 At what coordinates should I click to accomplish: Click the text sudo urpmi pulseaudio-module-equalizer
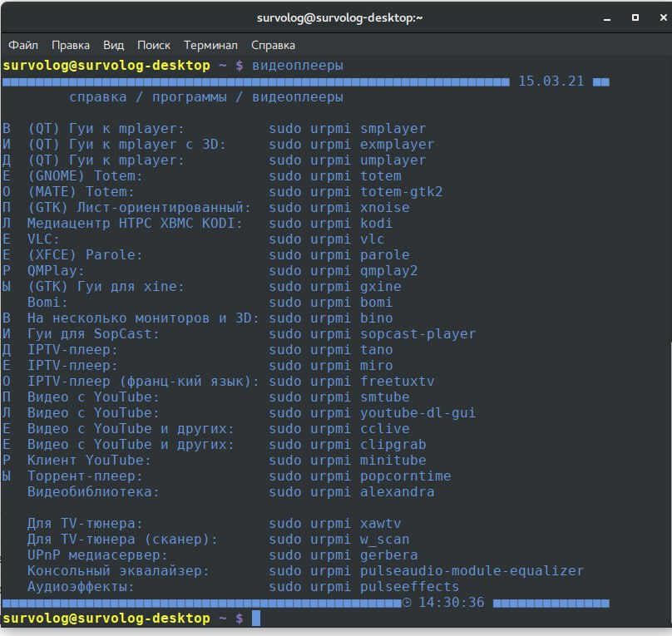(426, 571)
